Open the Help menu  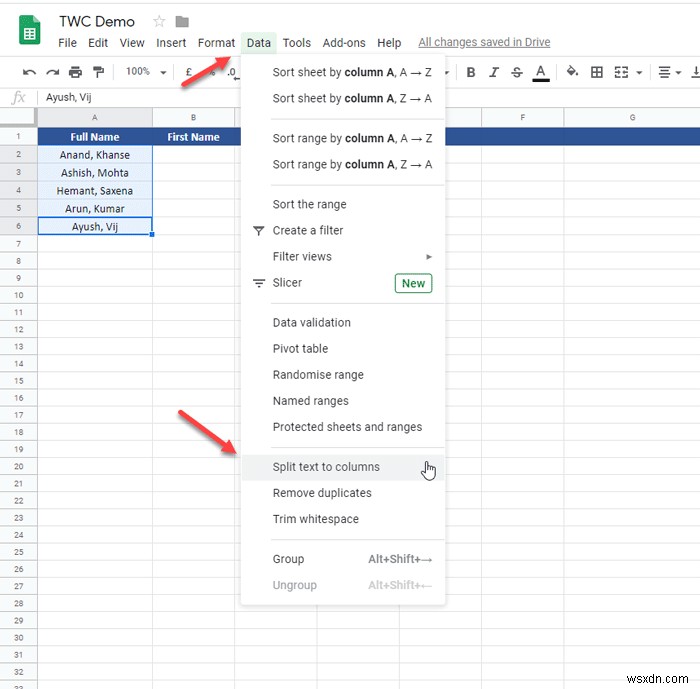click(389, 43)
